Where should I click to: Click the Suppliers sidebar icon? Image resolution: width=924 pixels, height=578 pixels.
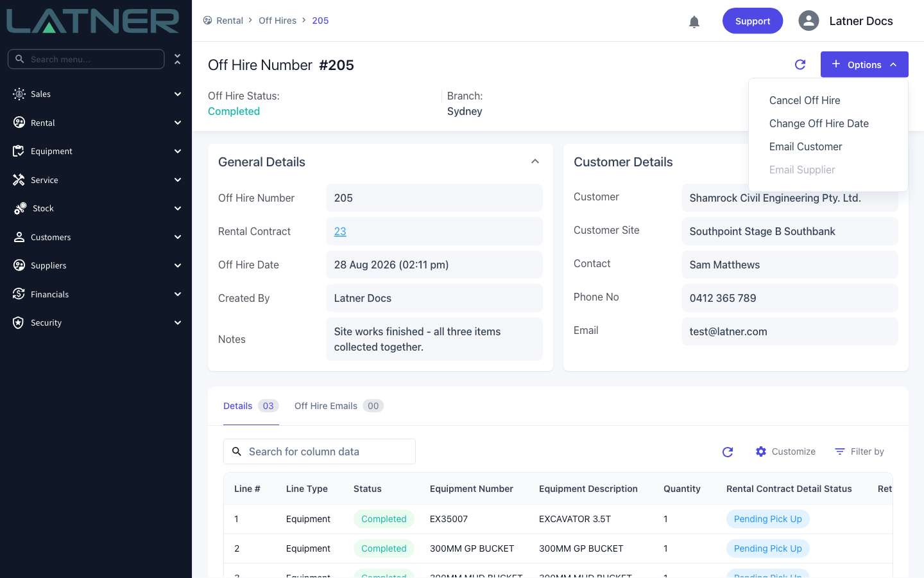pyautogui.click(x=19, y=265)
